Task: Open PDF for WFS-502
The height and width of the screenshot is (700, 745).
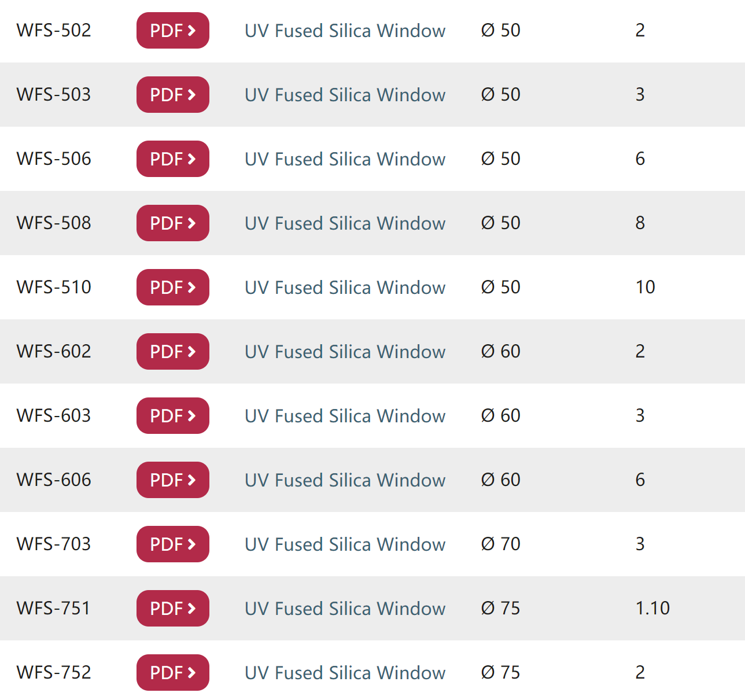Action: [x=172, y=31]
